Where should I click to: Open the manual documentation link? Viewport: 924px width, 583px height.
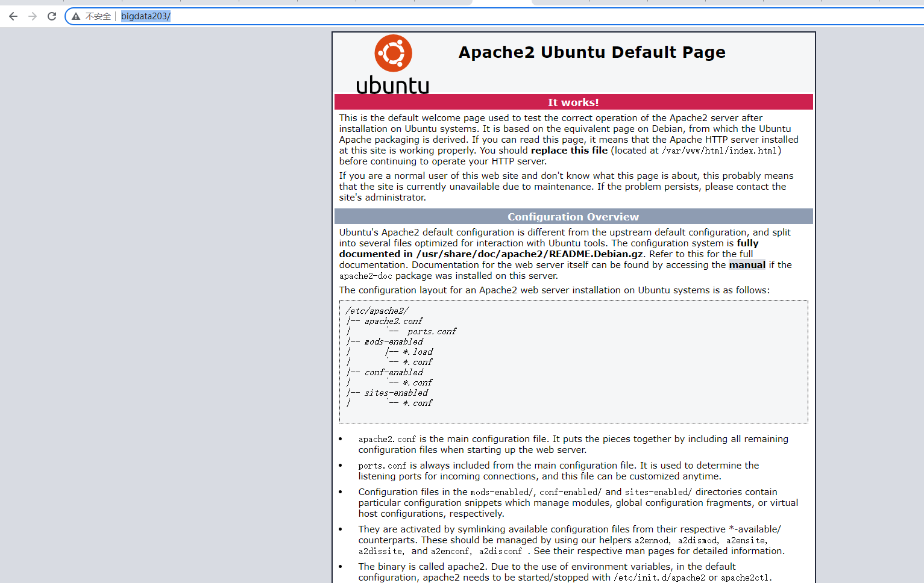coord(747,265)
